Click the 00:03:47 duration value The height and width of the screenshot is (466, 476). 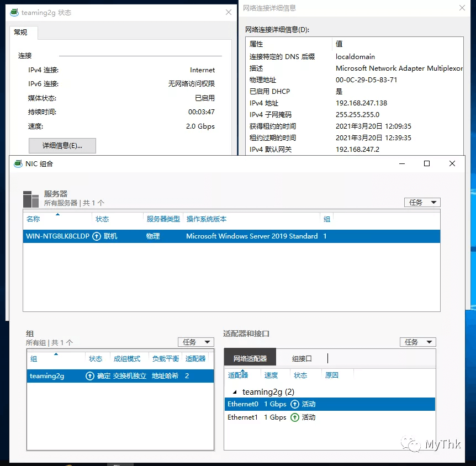[x=201, y=112]
